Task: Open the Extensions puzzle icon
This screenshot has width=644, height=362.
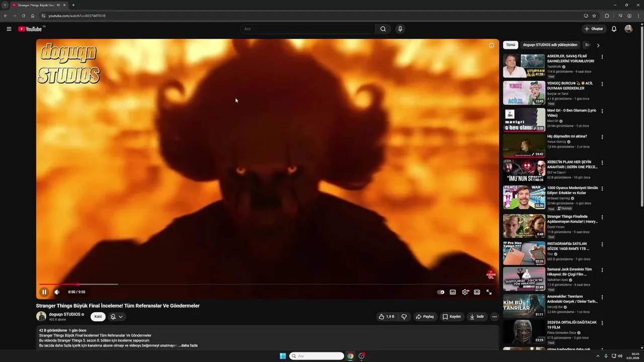Action: [x=607, y=16]
